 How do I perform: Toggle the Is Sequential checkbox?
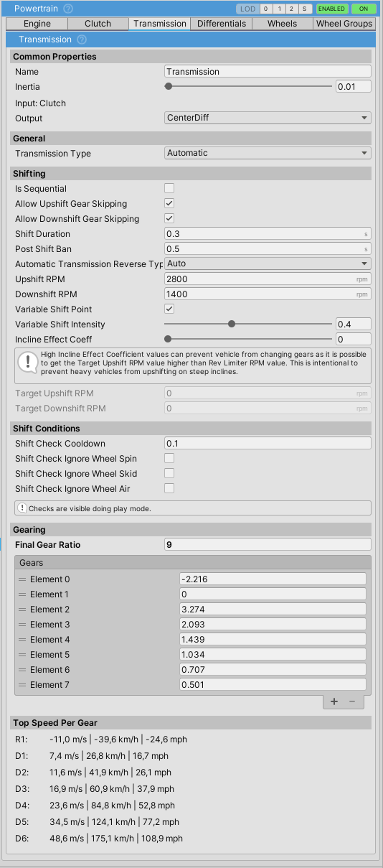[x=169, y=188]
